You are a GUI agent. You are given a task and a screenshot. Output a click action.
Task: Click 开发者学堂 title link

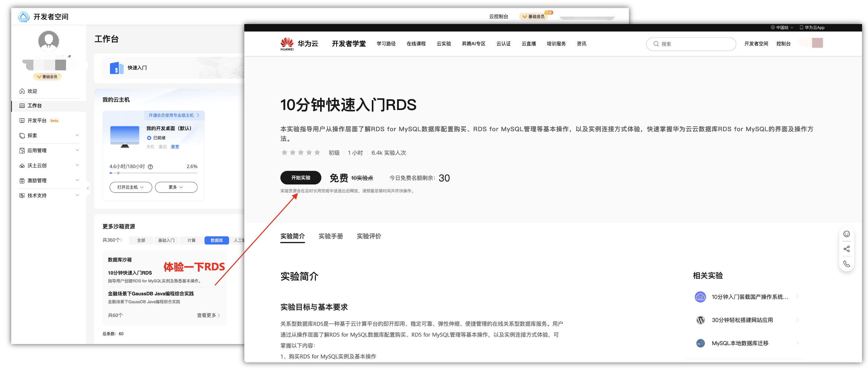point(349,44)
